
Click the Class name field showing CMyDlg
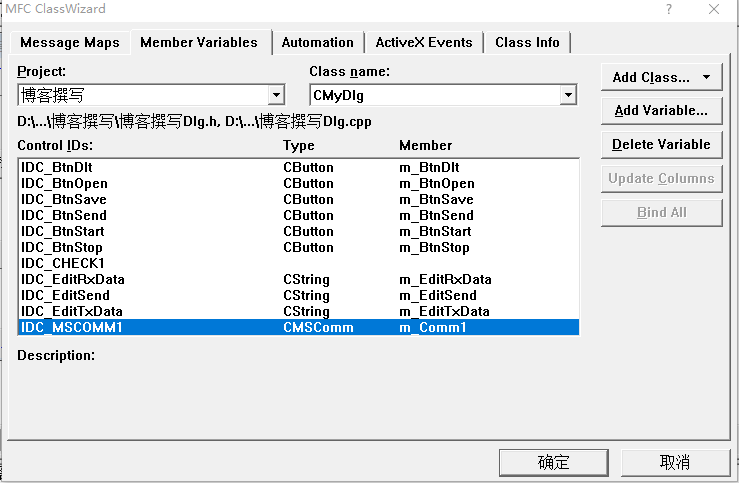click(x=443, y=95)
